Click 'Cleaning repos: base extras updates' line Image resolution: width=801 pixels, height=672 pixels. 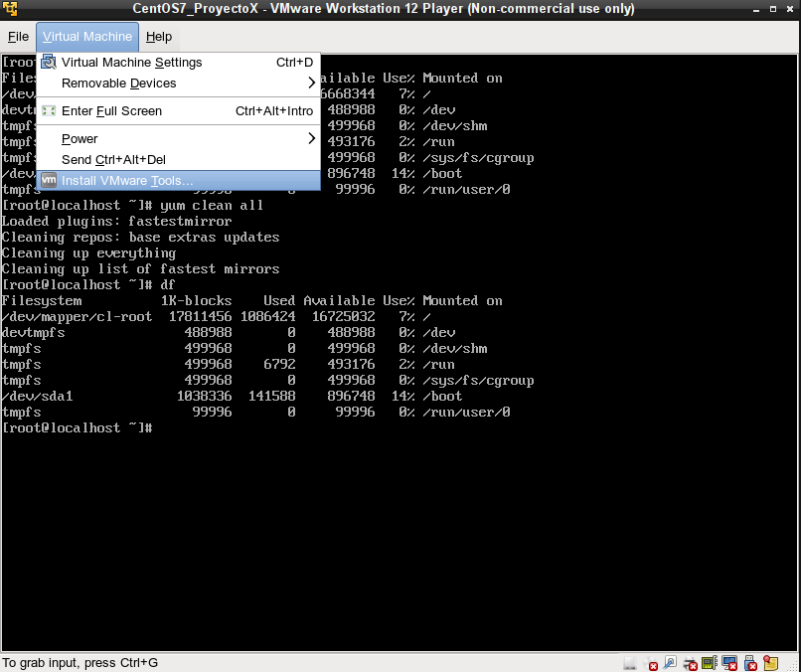pyautogui.click(x=140, y=238)
